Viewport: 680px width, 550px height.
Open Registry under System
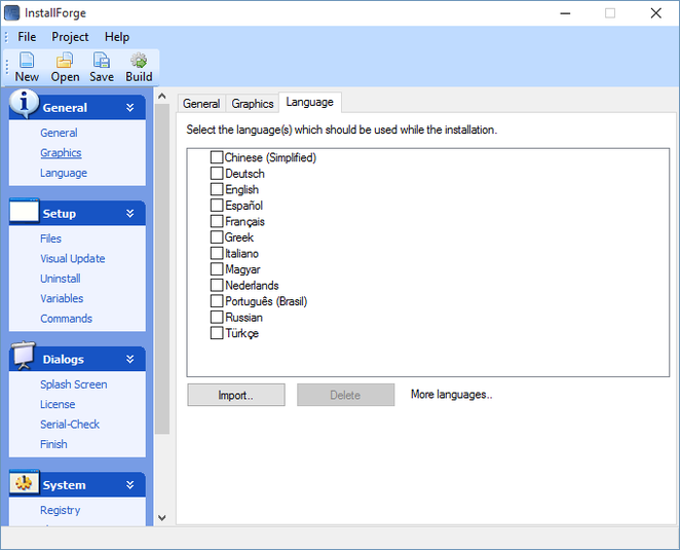click(60, 510)
